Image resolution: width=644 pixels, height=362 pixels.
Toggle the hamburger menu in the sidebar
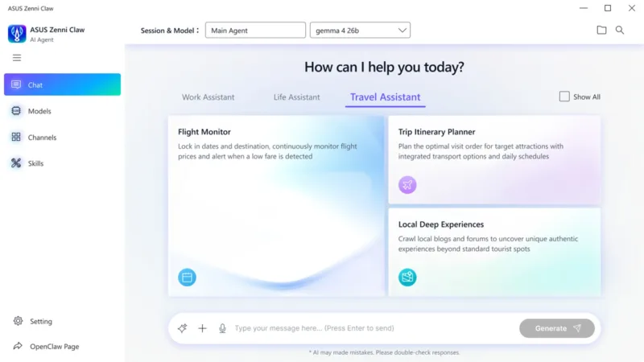point(17,58)
